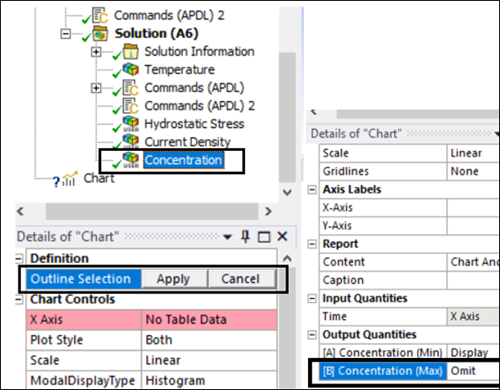Select the Solution (A6) folder icon
The width and height of the screenshot is (500, 390).
pos(100,33)
